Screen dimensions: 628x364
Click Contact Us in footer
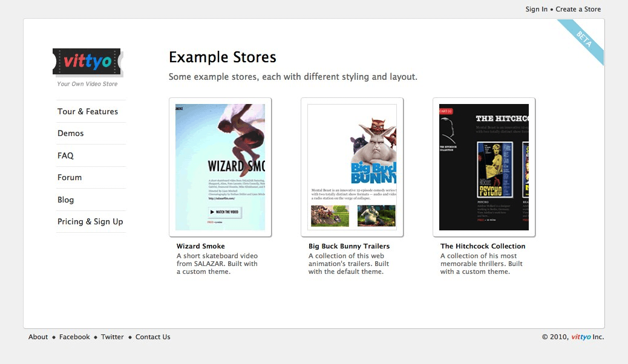point(152,337)
